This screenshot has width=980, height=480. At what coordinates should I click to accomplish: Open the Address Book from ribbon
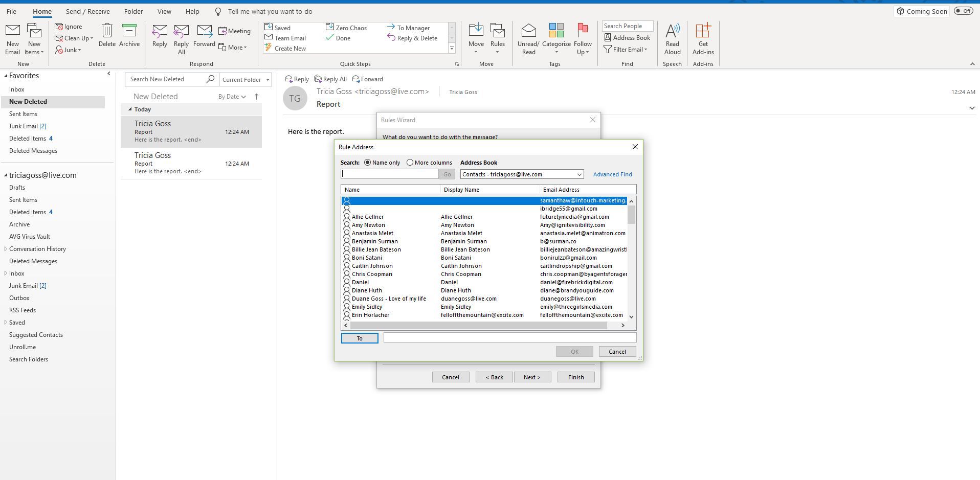pos(627,38)
